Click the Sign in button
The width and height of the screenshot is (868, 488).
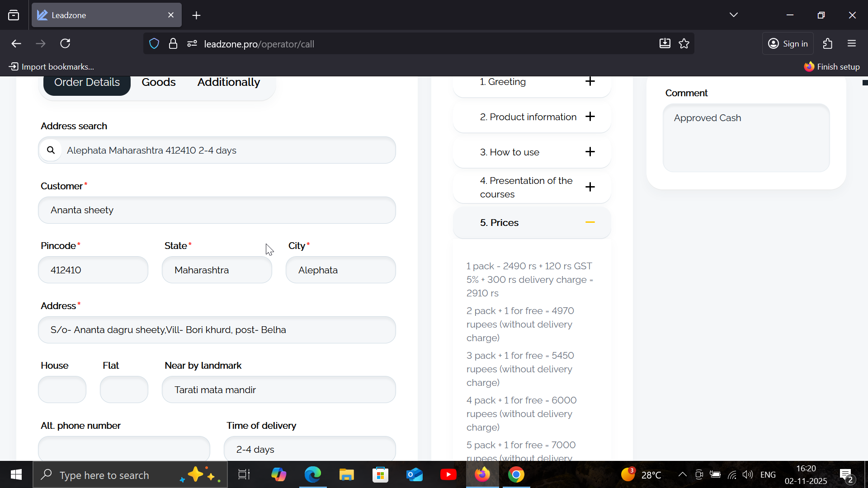tap(788, 44)
